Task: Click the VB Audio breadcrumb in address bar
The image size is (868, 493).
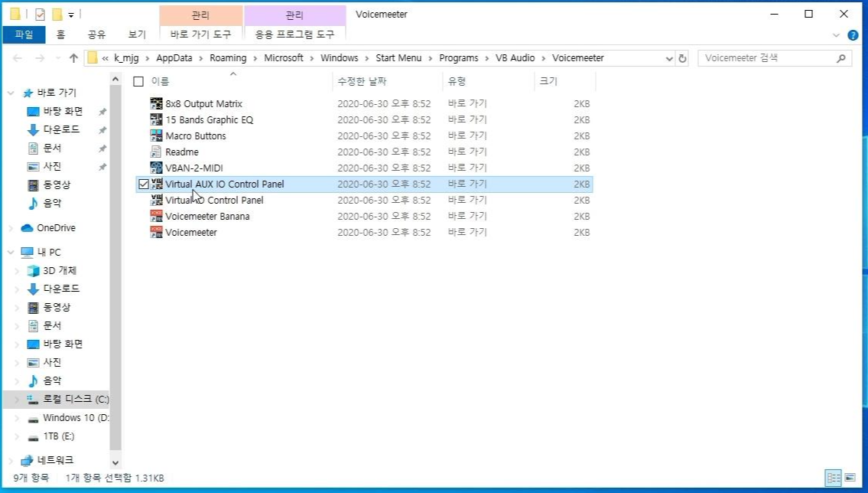Action: (x=515, y=58)
